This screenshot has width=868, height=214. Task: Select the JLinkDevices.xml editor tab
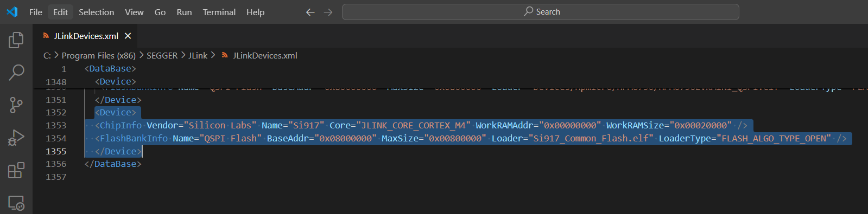click(x=86, y=36)
